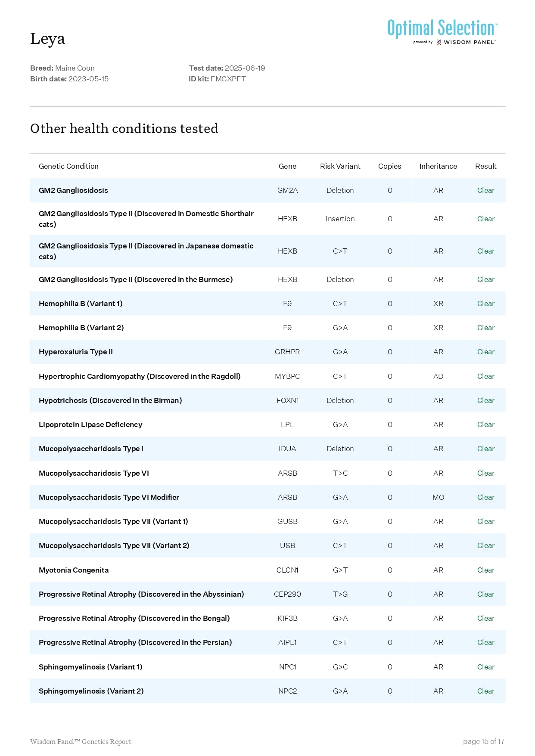Click Clear result for Hemophilia B (Variant 1)
This screenshot has height=756, width=535.
[485, 304]
